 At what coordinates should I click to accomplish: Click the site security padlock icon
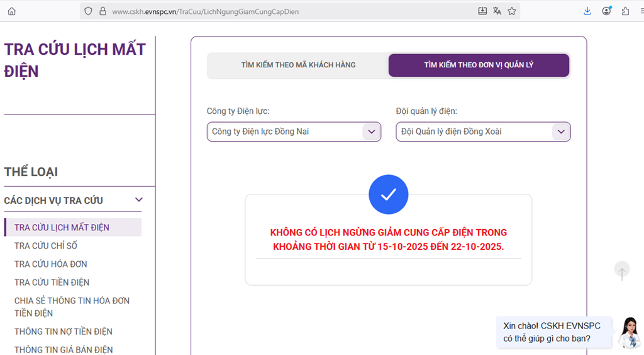tap(103, 11)
